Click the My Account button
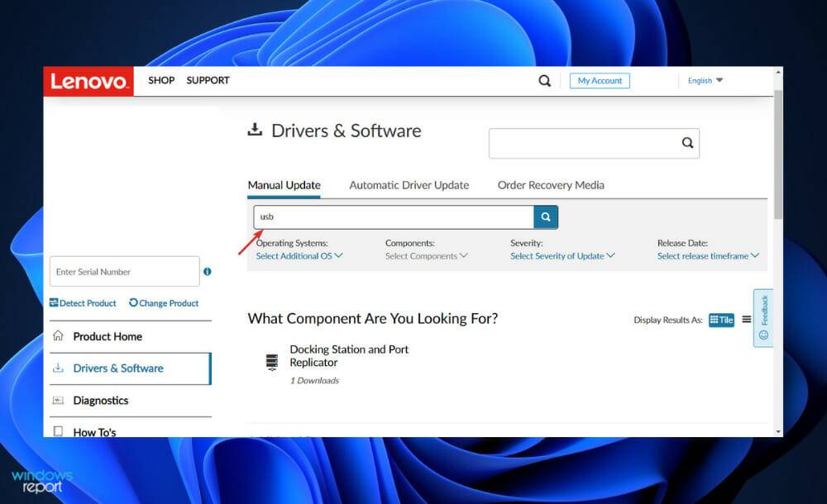827x504 pixels. point(599,80)
